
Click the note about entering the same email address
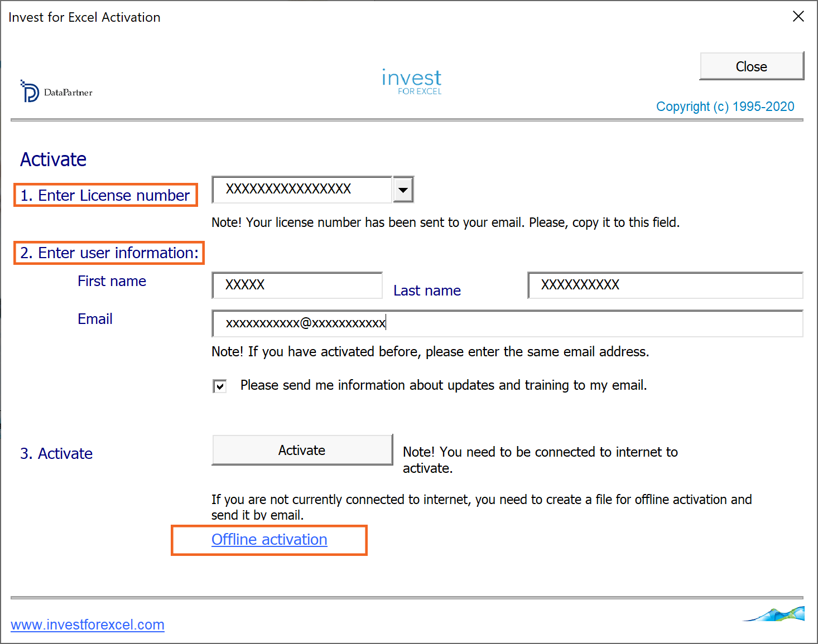click(430, 352)
